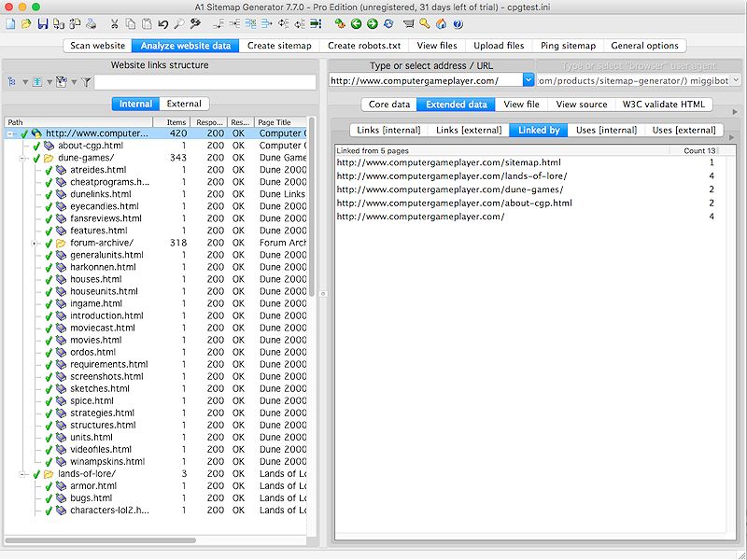Click the Find magnifier icon

coord(179,24)
